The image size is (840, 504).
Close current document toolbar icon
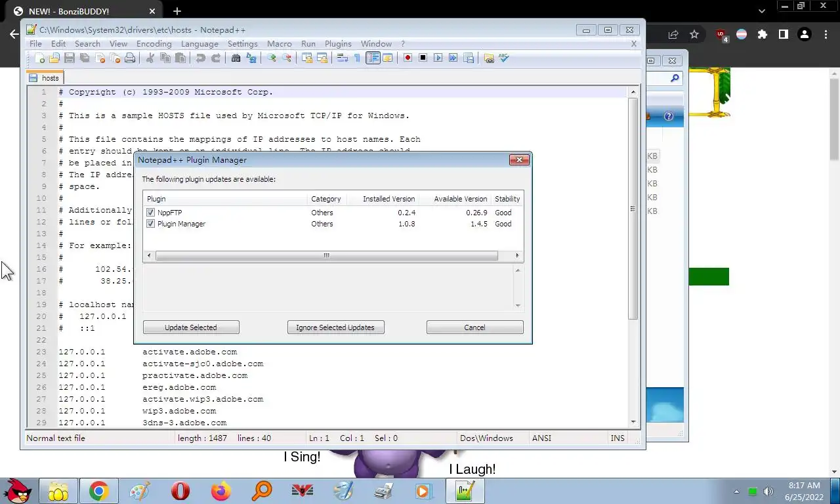(x=100, y=58)
